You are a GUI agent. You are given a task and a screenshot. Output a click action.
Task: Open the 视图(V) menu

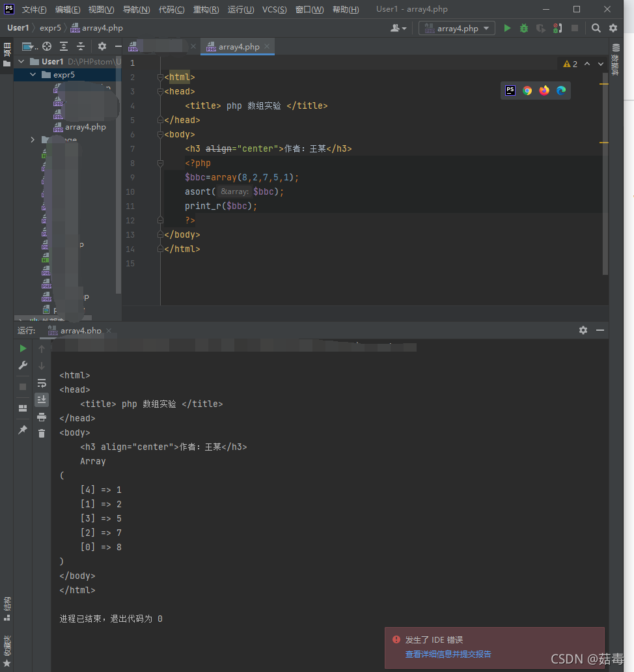point(101,9)
